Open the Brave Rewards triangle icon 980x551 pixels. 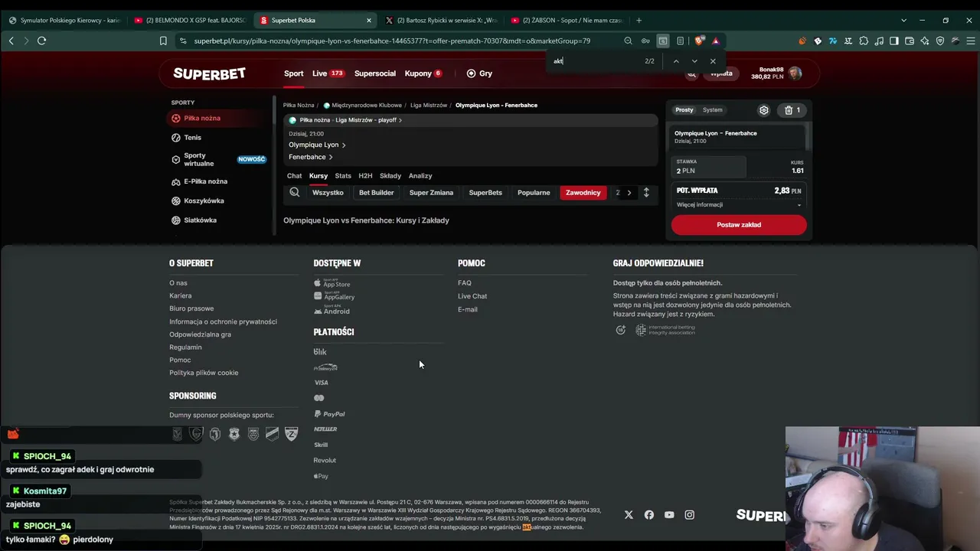(716, 41)
